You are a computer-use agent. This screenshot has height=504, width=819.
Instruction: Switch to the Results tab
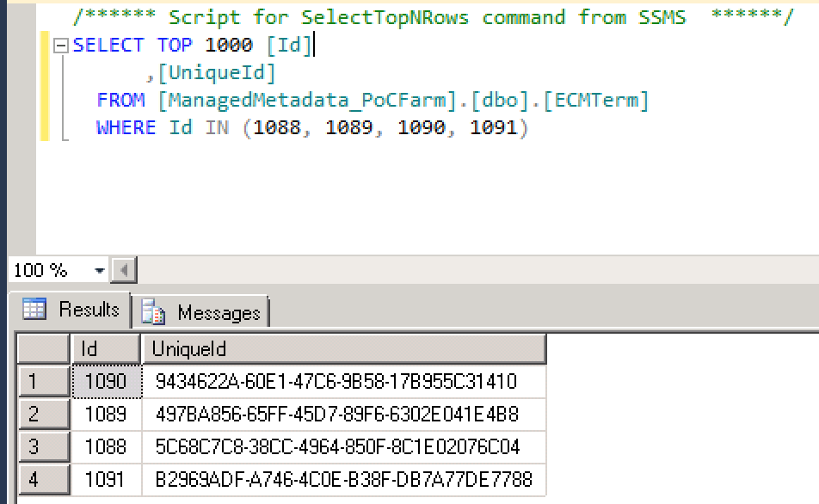tap(71, 310)
